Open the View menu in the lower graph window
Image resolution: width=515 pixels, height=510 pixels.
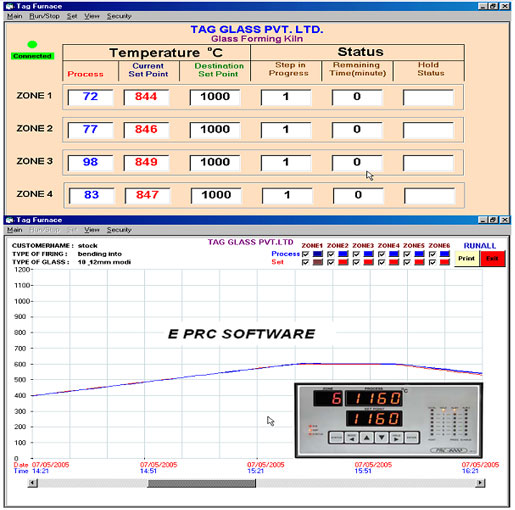(x=92, y=230)
